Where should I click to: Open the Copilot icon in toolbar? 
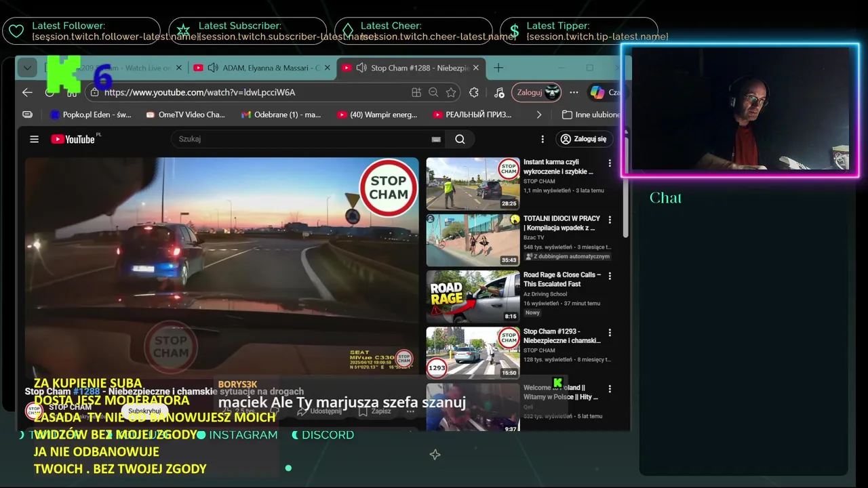(597, 92)
